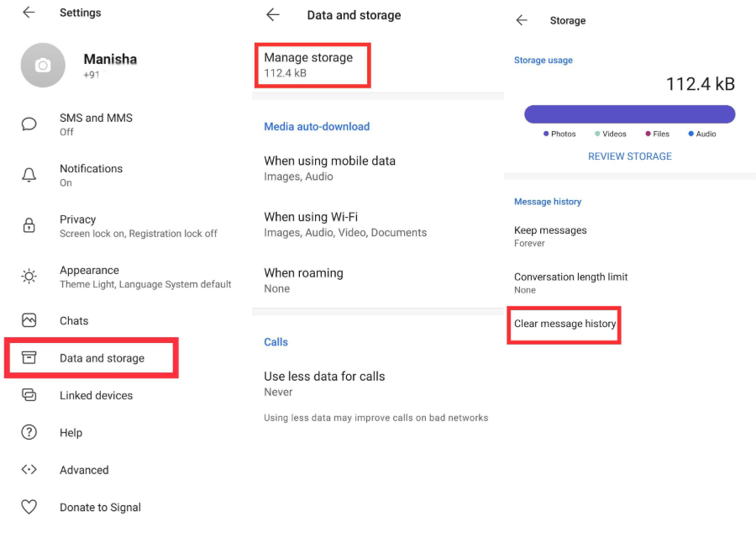Tap the Linked devices icon
Viewport: 756px width, 538px height.
point(29,395)
